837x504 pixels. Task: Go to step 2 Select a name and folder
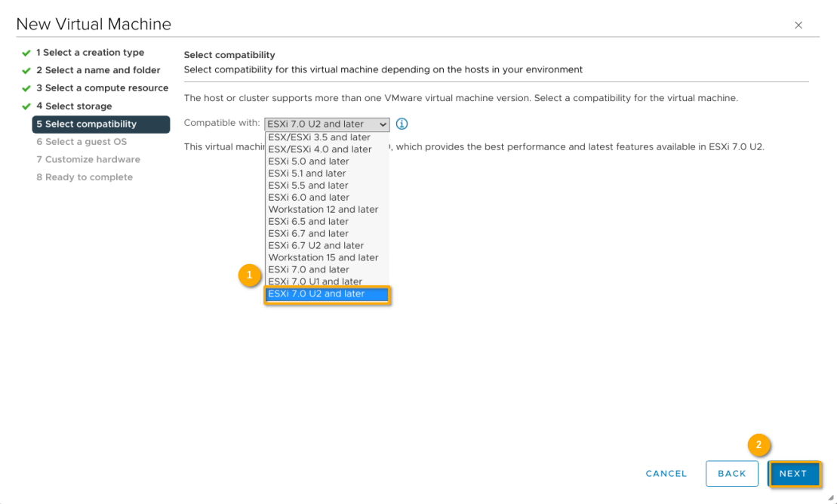(x=99, y=70)
